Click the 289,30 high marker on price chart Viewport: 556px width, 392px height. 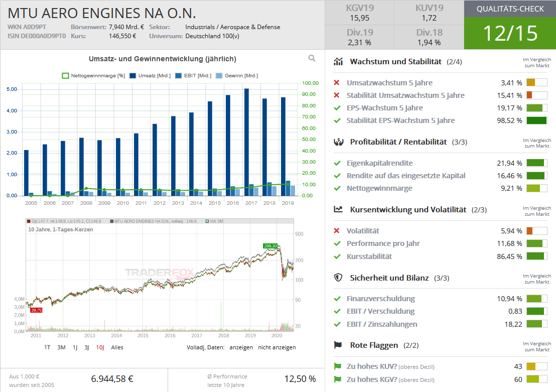pos(270,246)
